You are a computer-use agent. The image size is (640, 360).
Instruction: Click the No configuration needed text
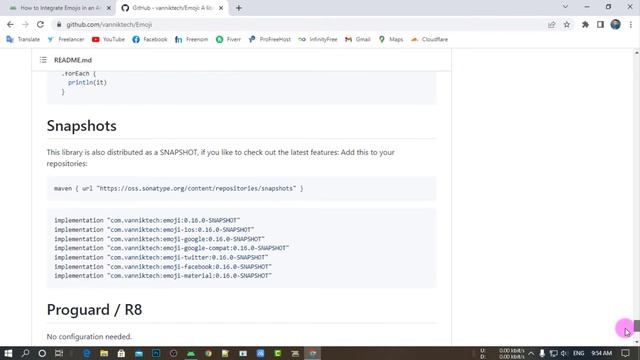[x=89, y=337]
